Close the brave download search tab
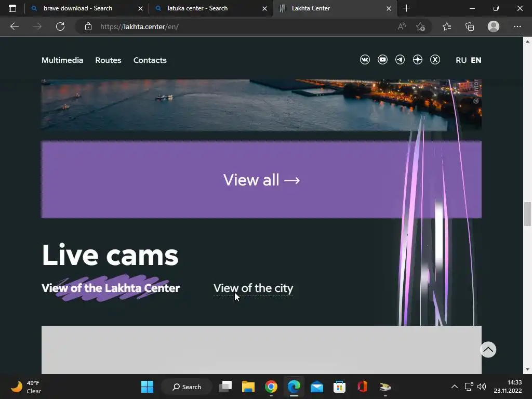 140,8
